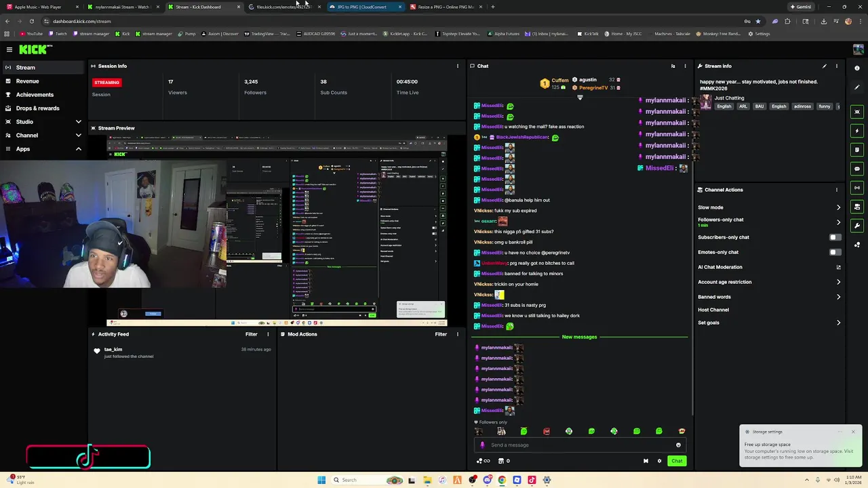The width and height of the screenshot is (868, 488).
Task: Click in the Send a message field
Action: coord(580,445)
